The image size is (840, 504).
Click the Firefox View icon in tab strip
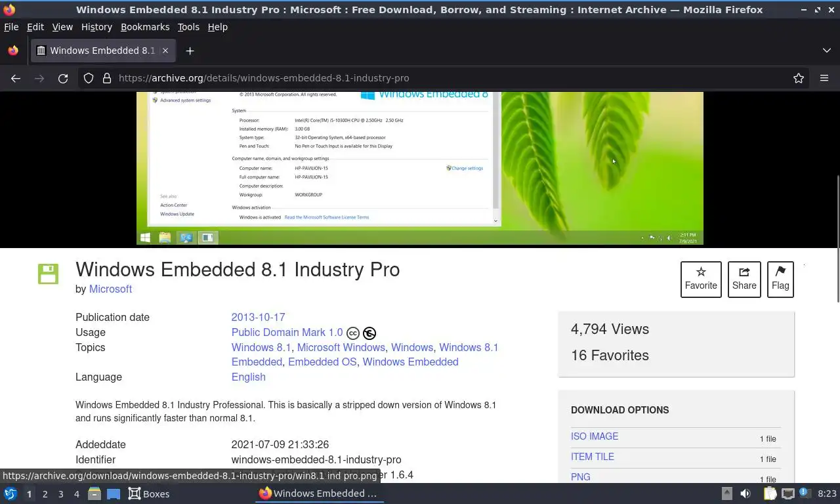tap(13, 51)
